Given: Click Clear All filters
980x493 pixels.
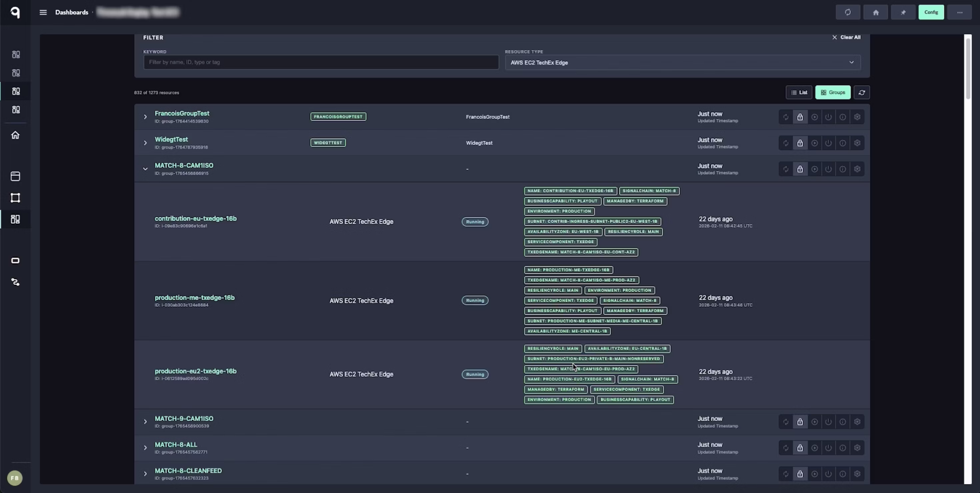Looking at the screenshot, I should 846,37.
